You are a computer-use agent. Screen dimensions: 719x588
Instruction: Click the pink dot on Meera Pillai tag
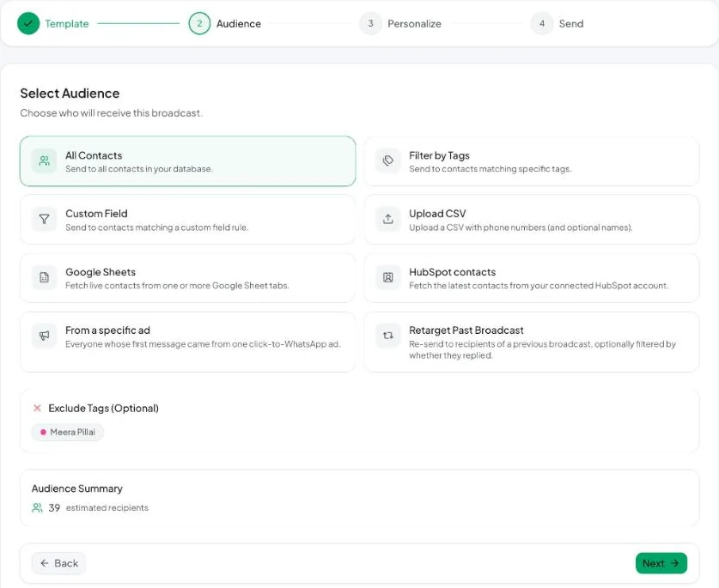tap(43, 432)
